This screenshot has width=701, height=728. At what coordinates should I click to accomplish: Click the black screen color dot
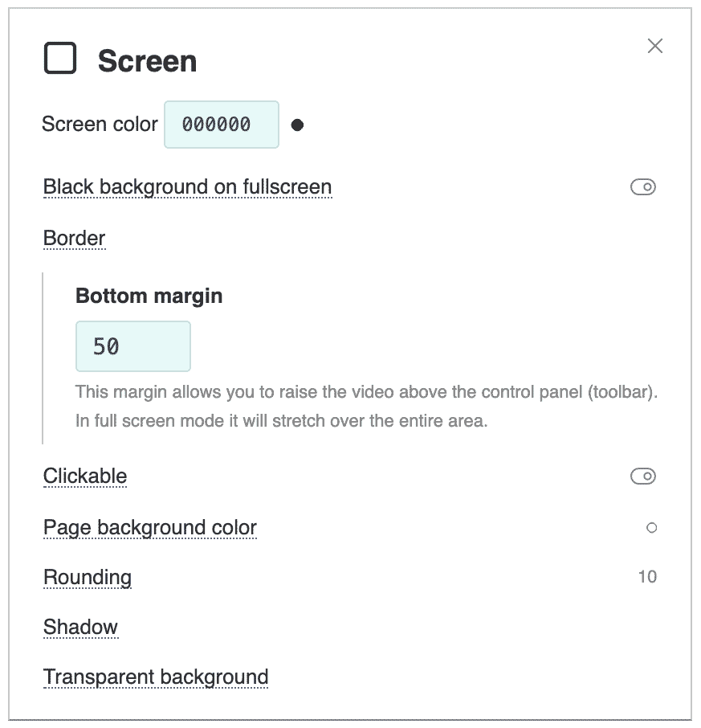coord(297,125)
